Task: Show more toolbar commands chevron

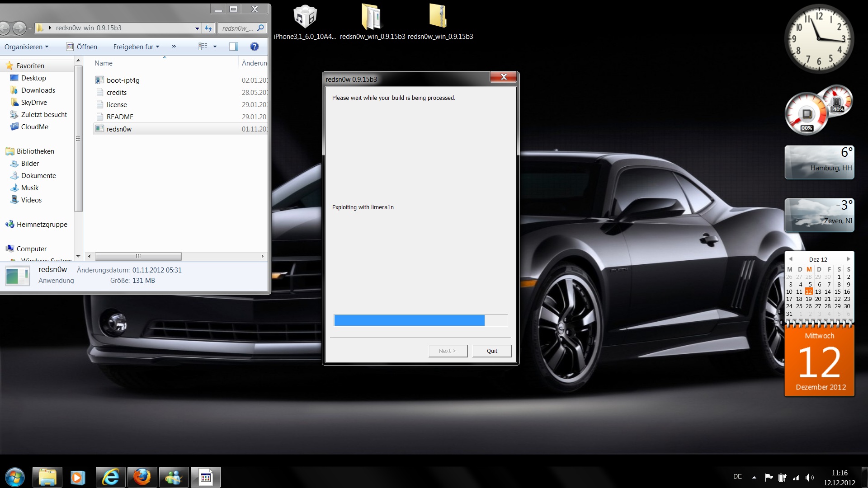Action: click(174, 47)
